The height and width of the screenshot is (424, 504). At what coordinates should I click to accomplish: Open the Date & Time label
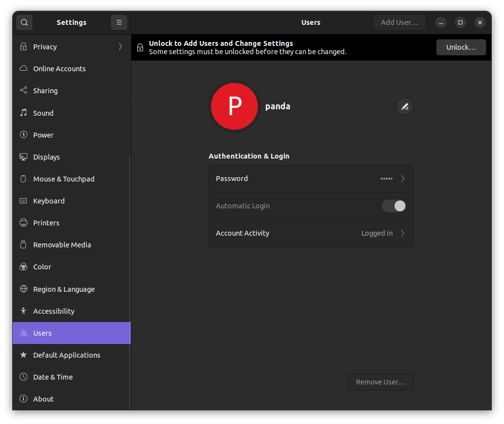[53, 377]
